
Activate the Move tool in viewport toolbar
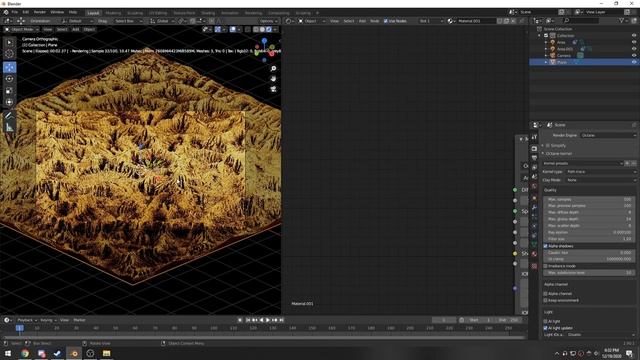click(x=9, y=67)
